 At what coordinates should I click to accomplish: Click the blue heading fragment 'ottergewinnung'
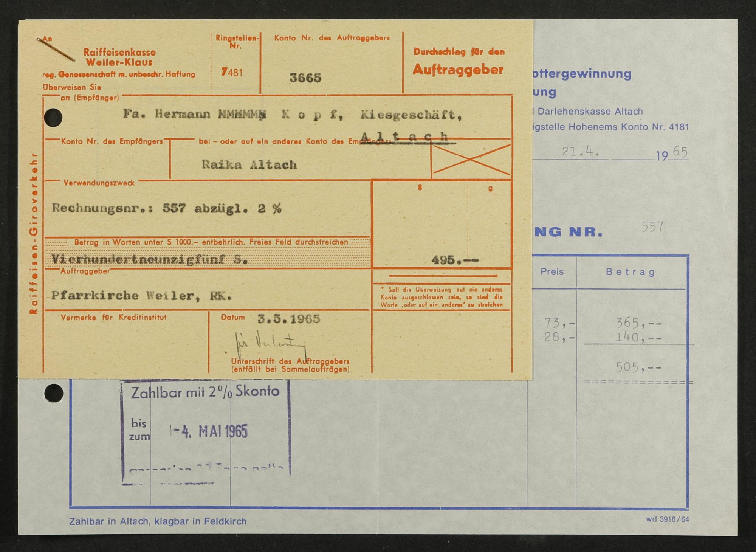pos(582,74)
